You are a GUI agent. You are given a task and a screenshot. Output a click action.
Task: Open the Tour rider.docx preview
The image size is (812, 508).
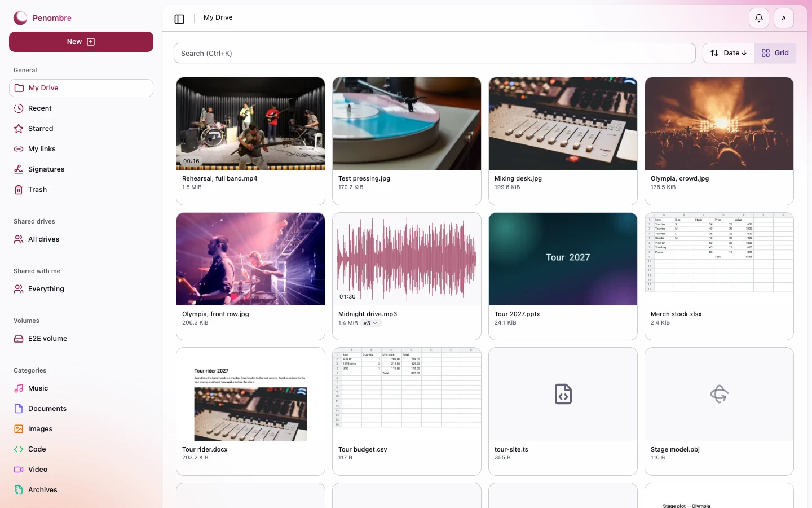pos(250,394)
